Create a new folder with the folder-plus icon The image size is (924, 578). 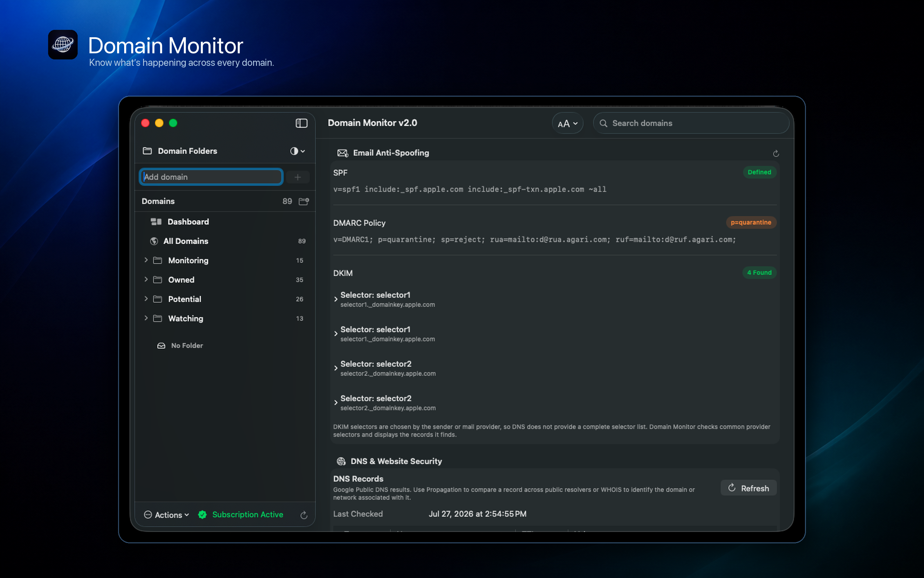pos(304,201)
